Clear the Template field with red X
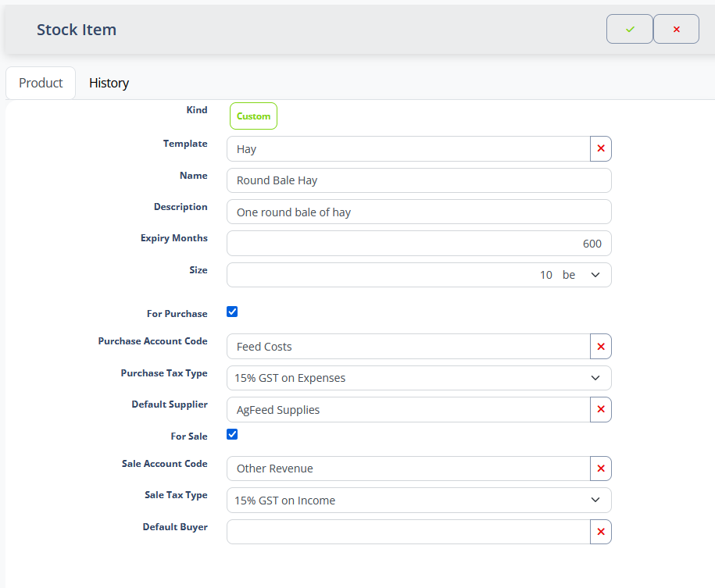 click(600, 148)
